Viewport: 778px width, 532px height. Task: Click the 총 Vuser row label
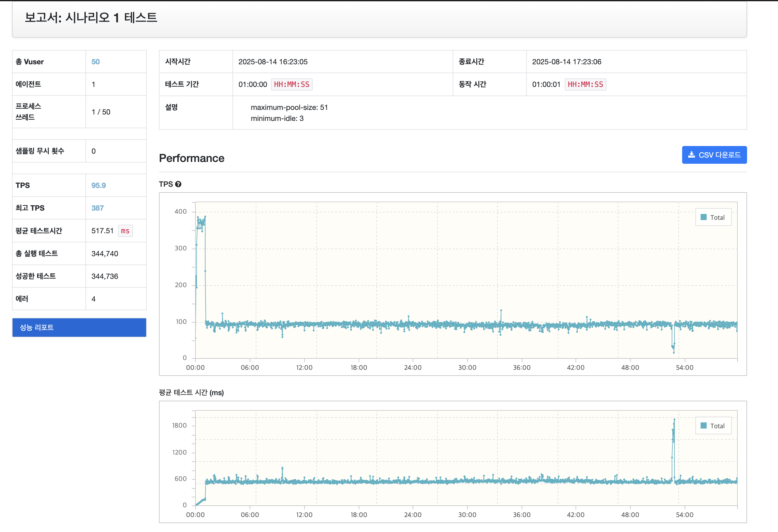30,62
